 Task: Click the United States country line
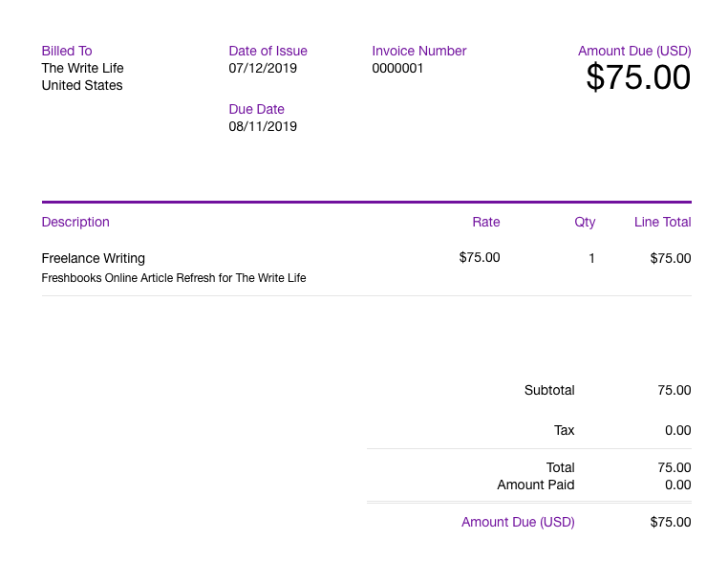click(82, 85)
